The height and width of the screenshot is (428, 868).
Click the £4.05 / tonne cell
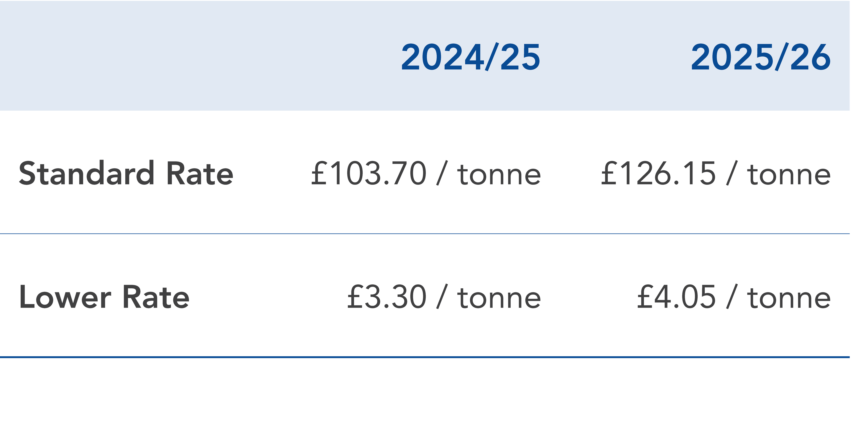pyautogui.click(x=734, y=297)
